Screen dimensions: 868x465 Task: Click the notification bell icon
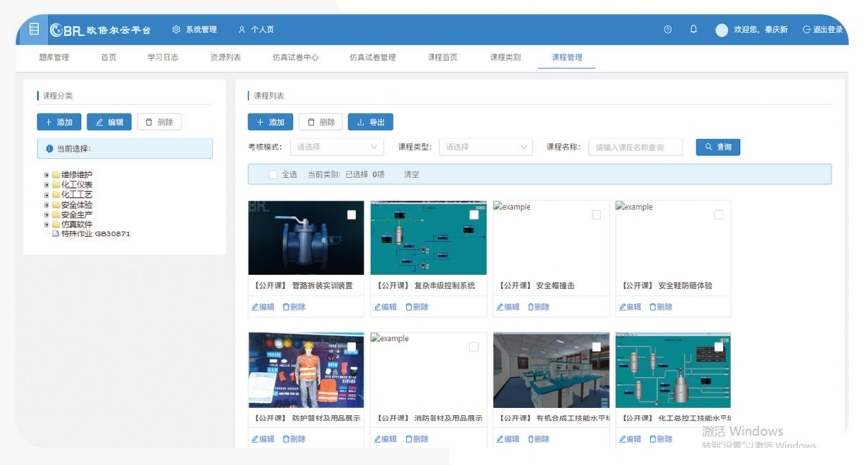[x=693, y=29]
